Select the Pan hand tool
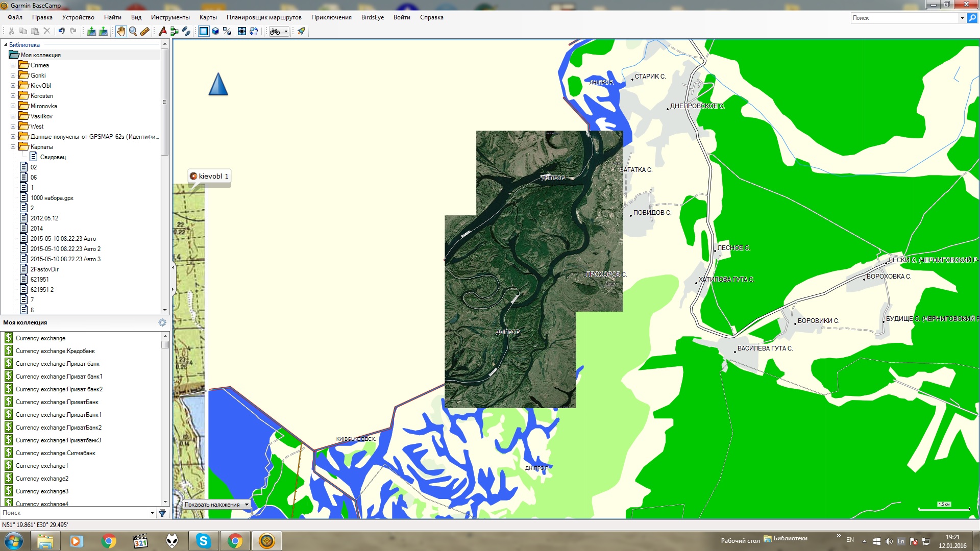This screenshot has width=980, height=551. click(120, 31)
